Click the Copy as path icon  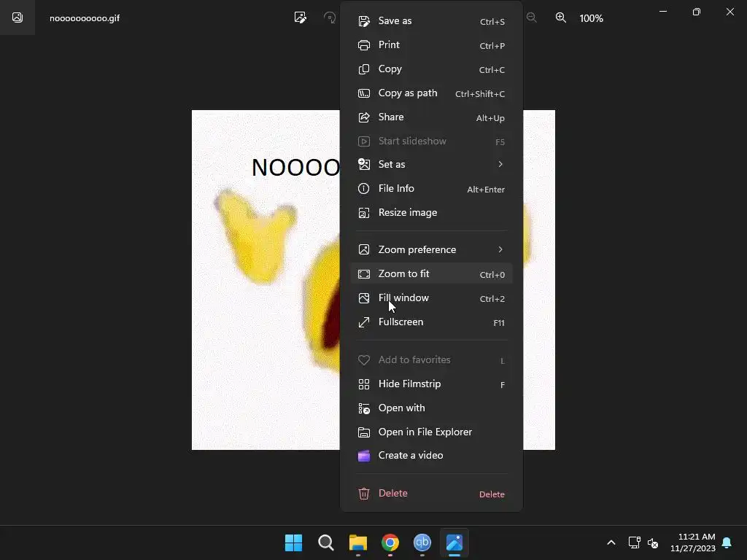(364, 93)
